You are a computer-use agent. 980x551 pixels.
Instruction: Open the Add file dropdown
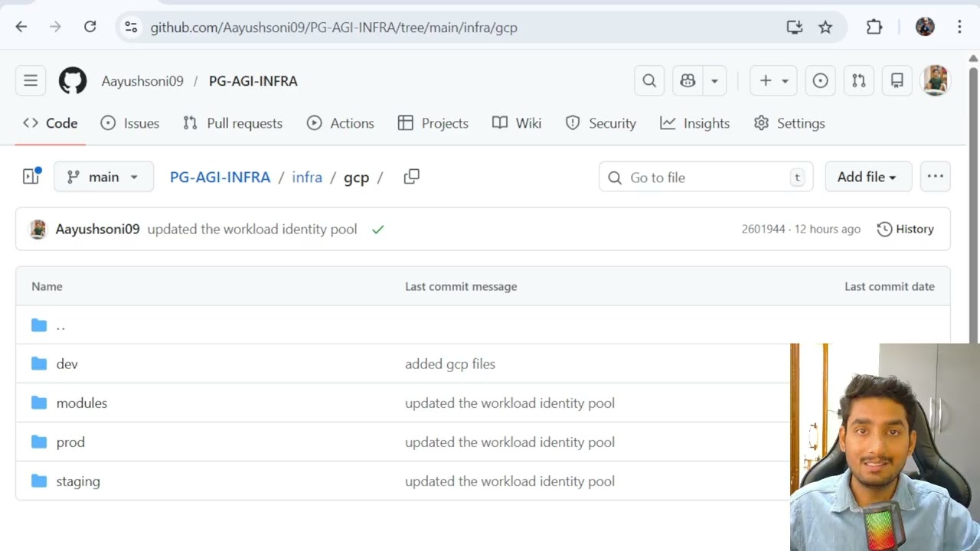[x=868, y=177]
